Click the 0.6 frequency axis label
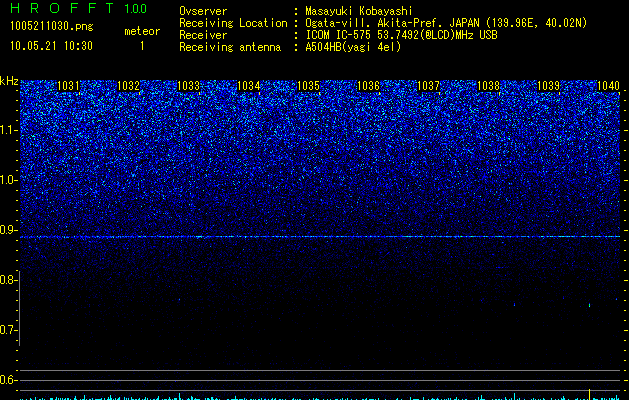Viewport: 629px width, 400px height. pos(8,380)
